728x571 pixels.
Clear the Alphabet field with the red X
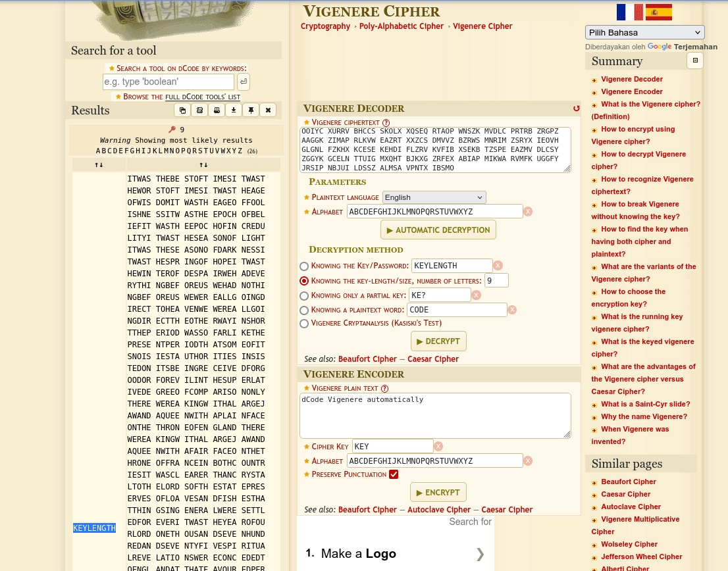click(528, 211)
